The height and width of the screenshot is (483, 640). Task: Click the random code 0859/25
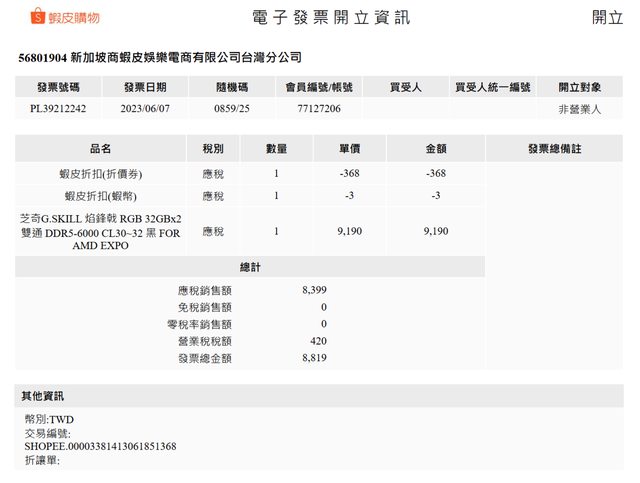click(231, 109)
